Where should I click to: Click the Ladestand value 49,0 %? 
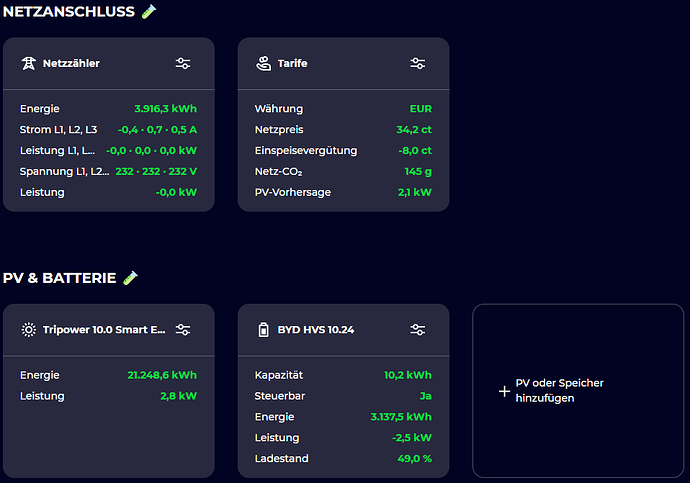click(x=414, y=458)
